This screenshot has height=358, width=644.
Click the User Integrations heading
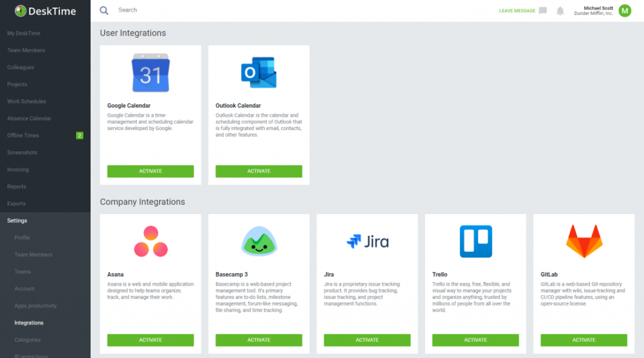[133, 33]
